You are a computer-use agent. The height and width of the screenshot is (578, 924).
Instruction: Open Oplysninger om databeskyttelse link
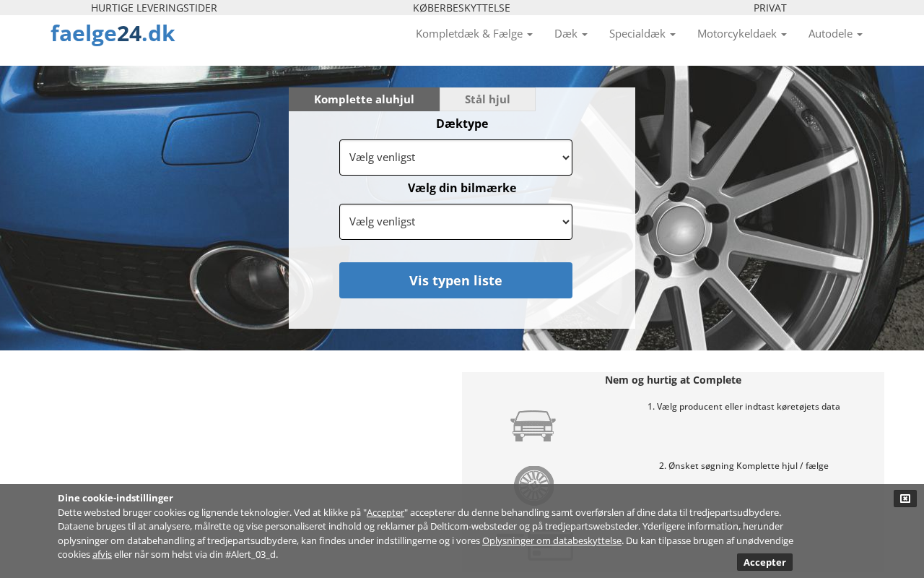pos(552,540)
